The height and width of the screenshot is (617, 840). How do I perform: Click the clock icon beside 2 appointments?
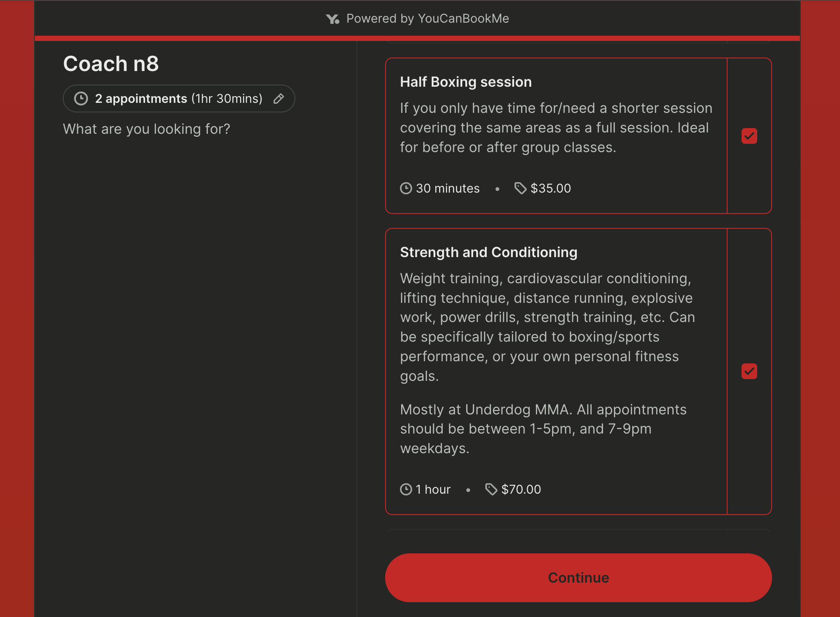[81, 99]
